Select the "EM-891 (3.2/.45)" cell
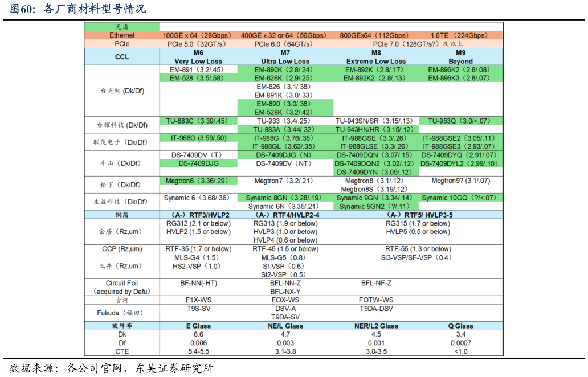The image size is (588, 377). click(197, 69)
